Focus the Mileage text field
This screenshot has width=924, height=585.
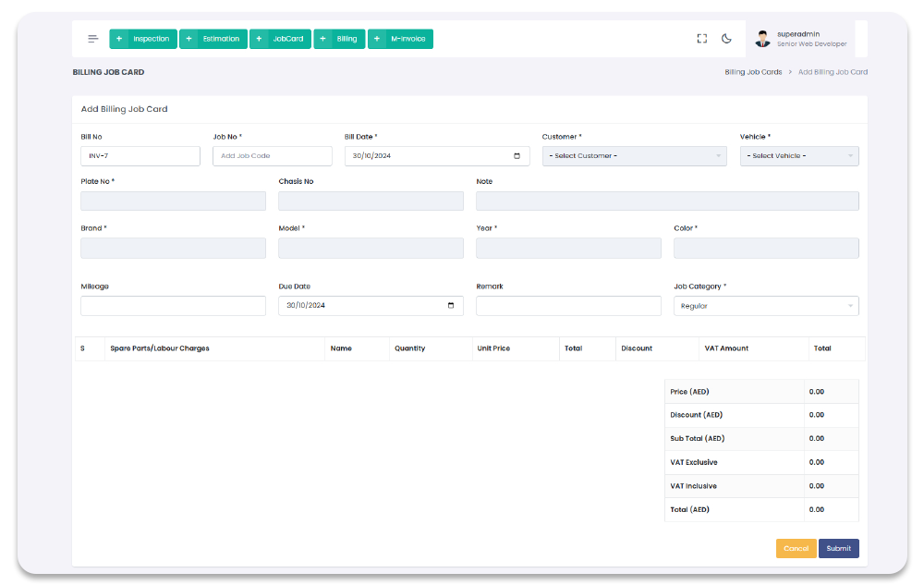pyautogui.click(x=173, y=306)
